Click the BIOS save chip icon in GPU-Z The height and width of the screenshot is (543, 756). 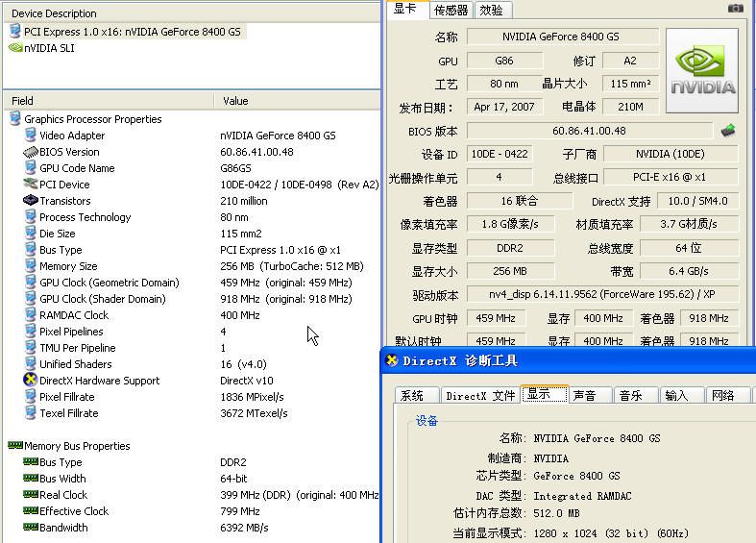728,130
